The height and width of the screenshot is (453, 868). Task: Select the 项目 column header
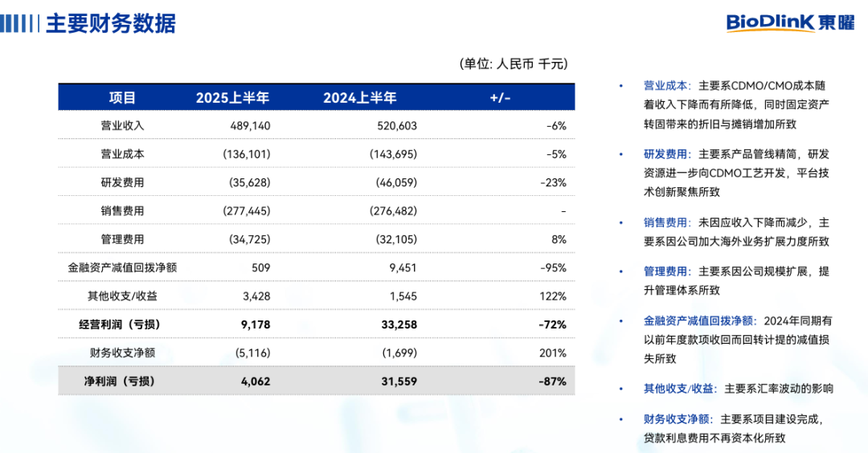point(123,97)
